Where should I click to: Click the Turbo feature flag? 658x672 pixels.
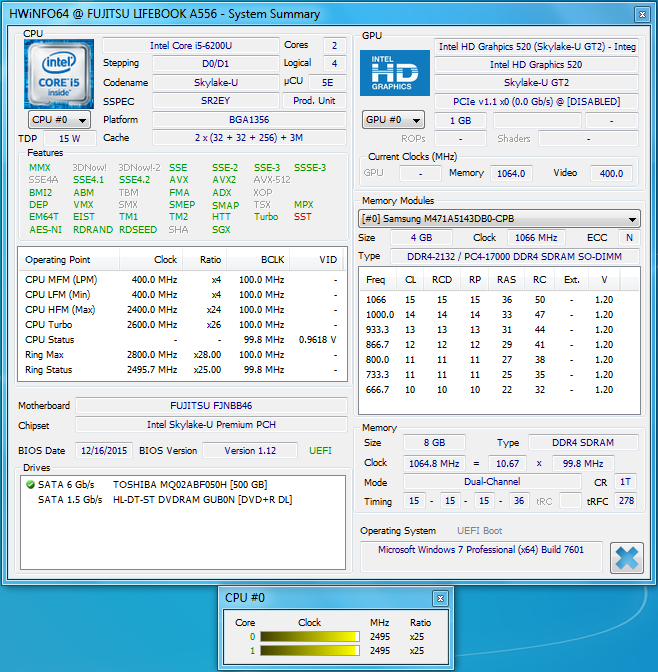click(266, 217)
